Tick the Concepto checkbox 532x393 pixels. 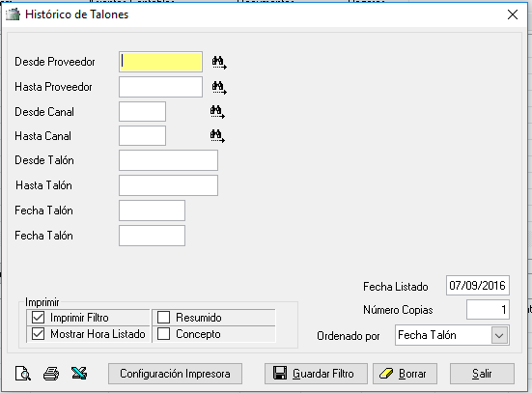click(x=163, y=334)
